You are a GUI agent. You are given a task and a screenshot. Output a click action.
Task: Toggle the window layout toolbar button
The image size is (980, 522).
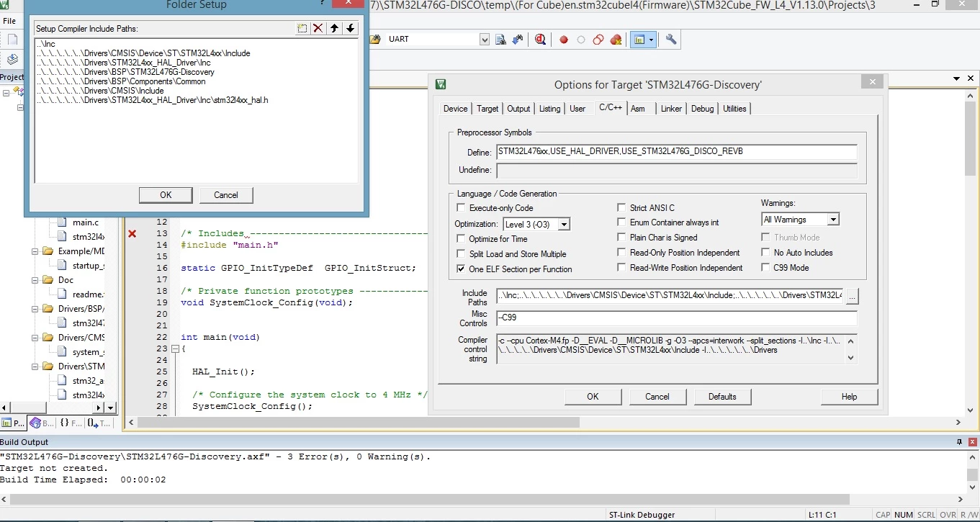click(x=639, y=40)
